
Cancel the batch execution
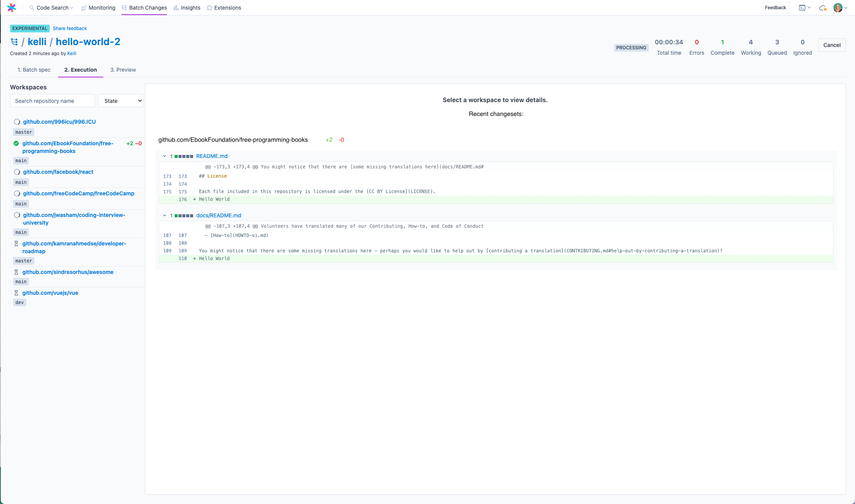coord(831,45)
